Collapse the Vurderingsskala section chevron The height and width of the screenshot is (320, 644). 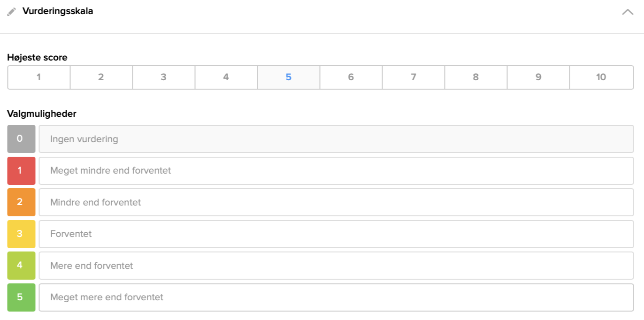tap(628, 12)
